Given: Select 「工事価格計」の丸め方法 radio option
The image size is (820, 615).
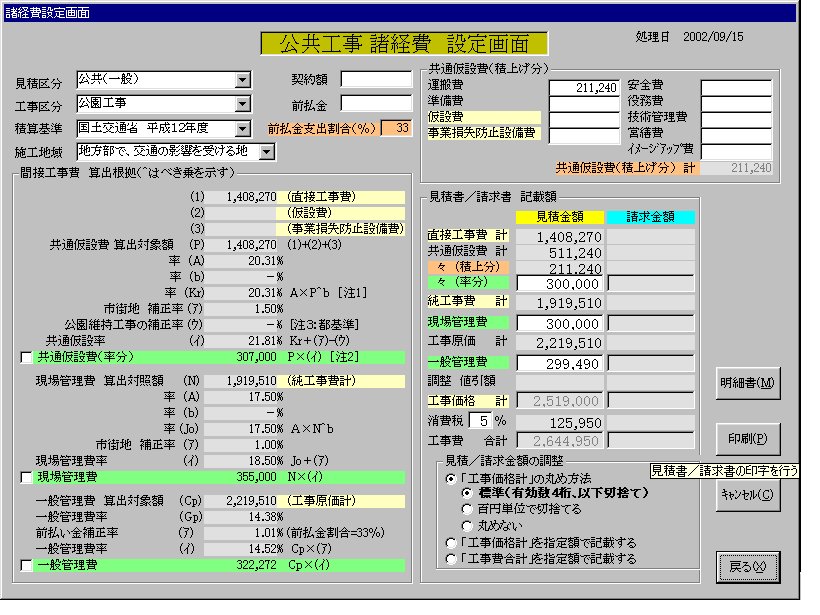Looking at the screenshot, I should 451,479.
